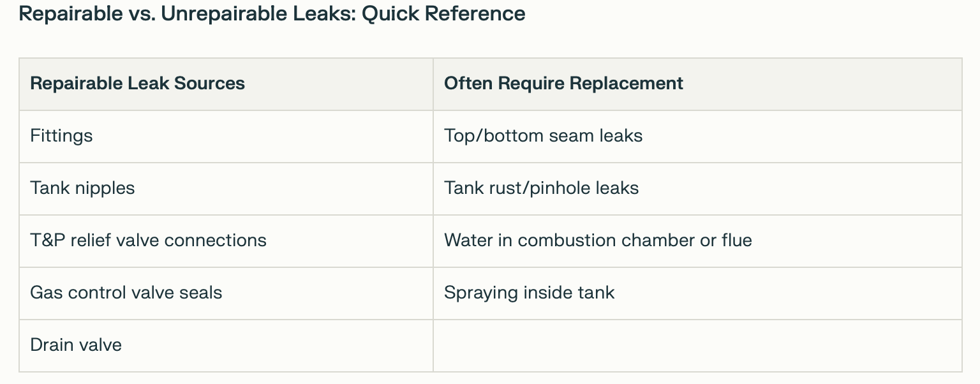
Task: Click the 'Fittings' table cell
Action: tap(61, 136)
